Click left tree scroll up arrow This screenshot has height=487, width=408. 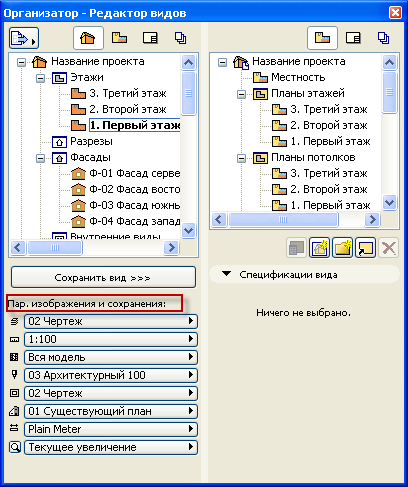click(x=189, y=62)
